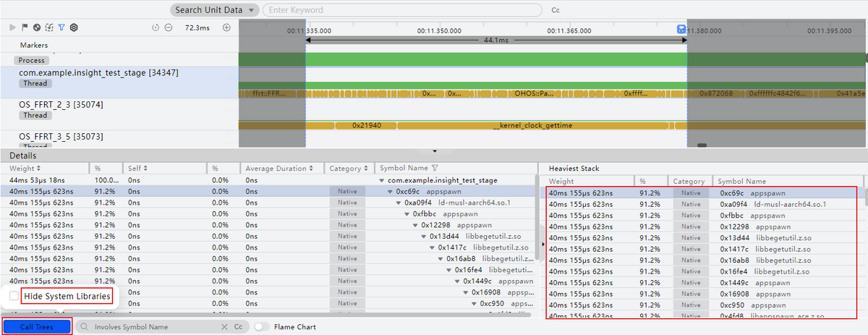
Task: Collapse the com.example.insight_test_stage tree root
Action: click(382, 180)
